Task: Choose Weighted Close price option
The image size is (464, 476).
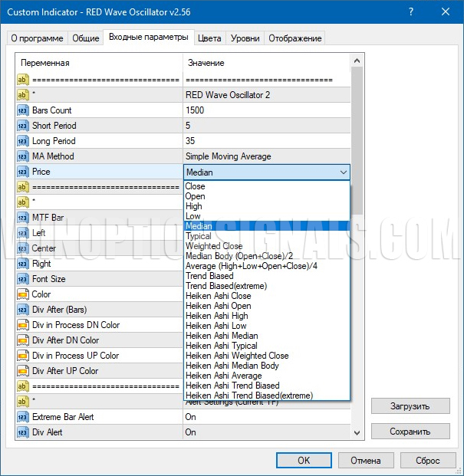Action: (x=214, y=246)
